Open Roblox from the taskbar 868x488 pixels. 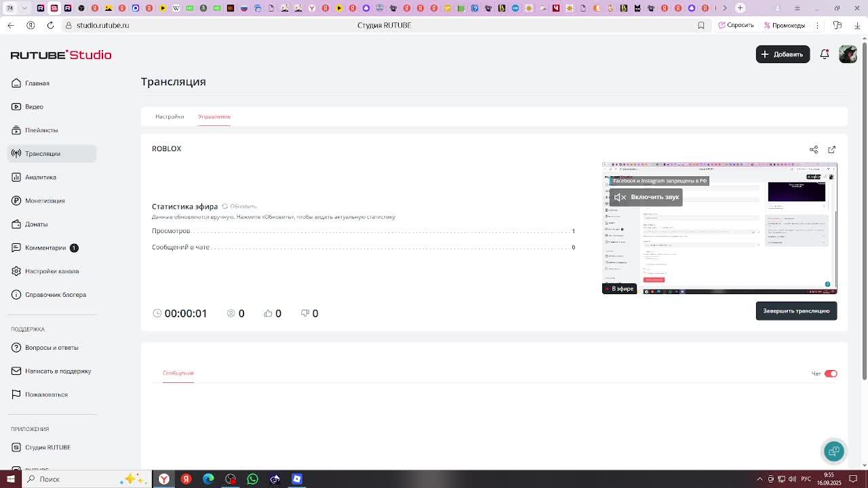point(296,479)
